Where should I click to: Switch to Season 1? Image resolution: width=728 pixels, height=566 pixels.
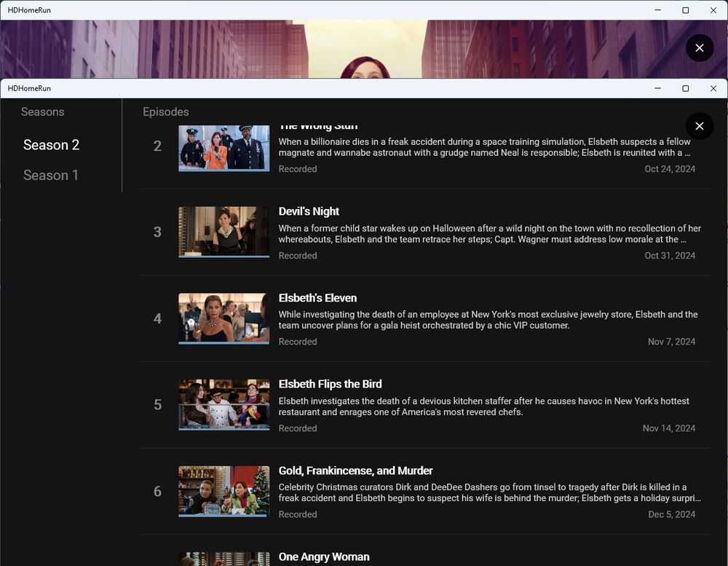point(51,175)
